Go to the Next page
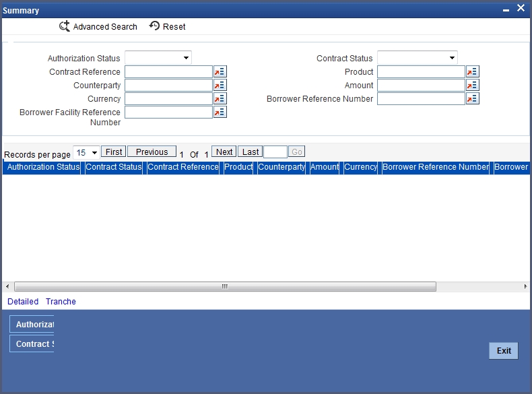 tap(224, 152)
